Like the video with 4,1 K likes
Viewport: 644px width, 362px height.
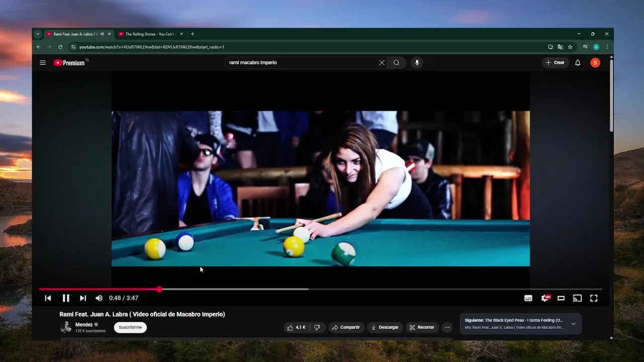[x=296, y=327]
